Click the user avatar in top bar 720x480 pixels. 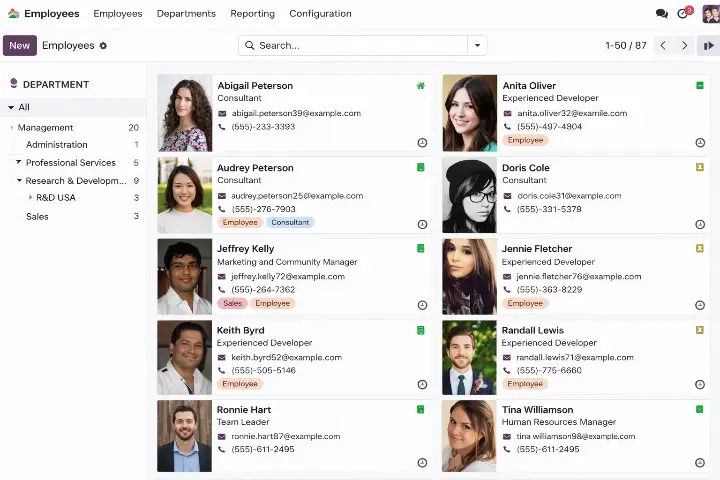coord(710,14)
